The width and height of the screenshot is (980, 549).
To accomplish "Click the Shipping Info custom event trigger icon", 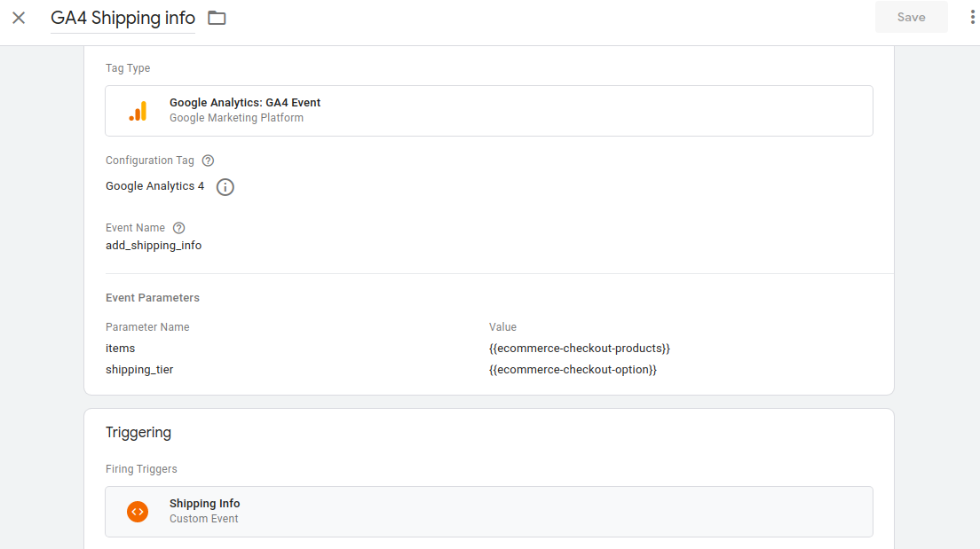I will 138,512.
